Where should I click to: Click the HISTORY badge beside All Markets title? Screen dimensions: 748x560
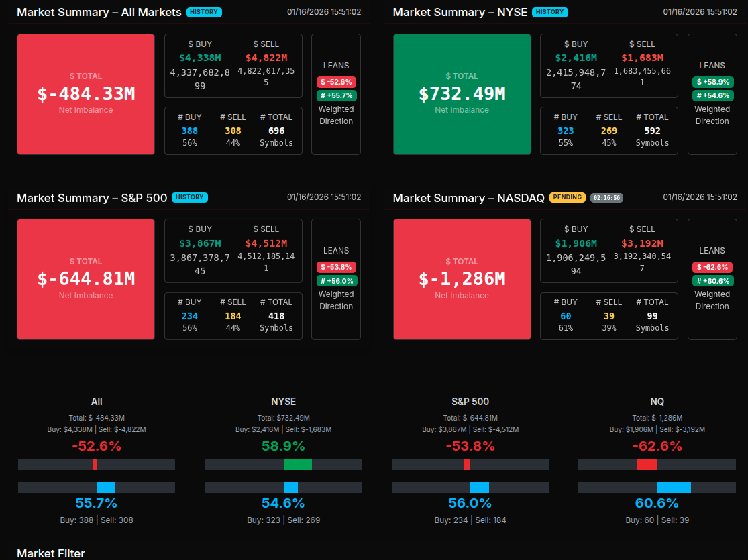[204, 12]
